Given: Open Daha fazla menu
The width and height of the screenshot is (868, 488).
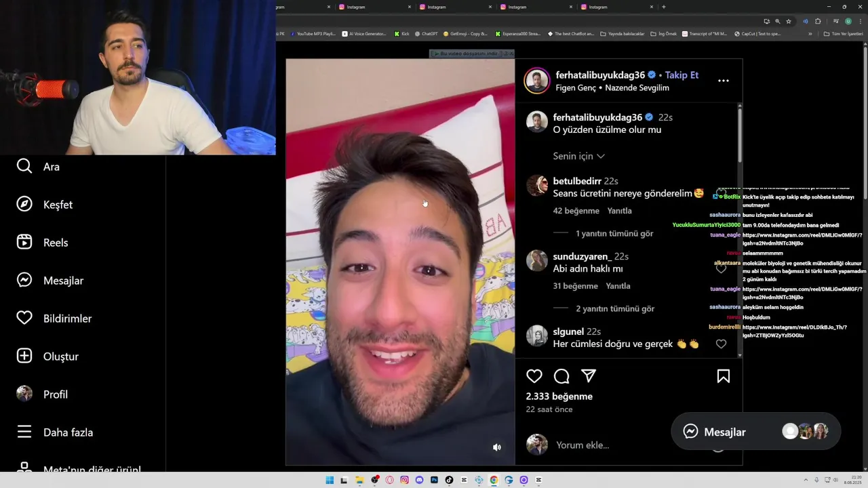Looking at the screenshot, I should pyautogui.click(x=55, y=432).
